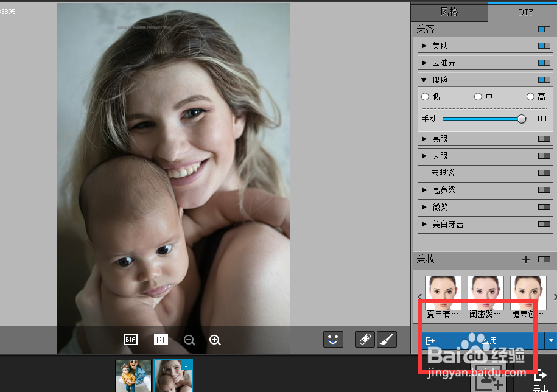Open the dropdown arrow beside 应用 button

(x=550, y=340)
